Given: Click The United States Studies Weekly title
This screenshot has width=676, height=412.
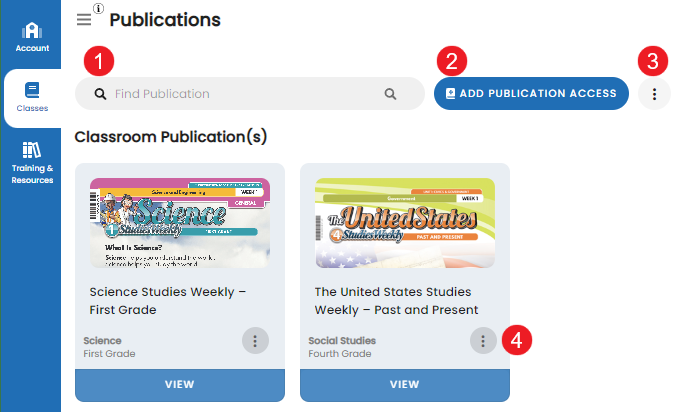Looking at the screenshot, I should [396, 301].
